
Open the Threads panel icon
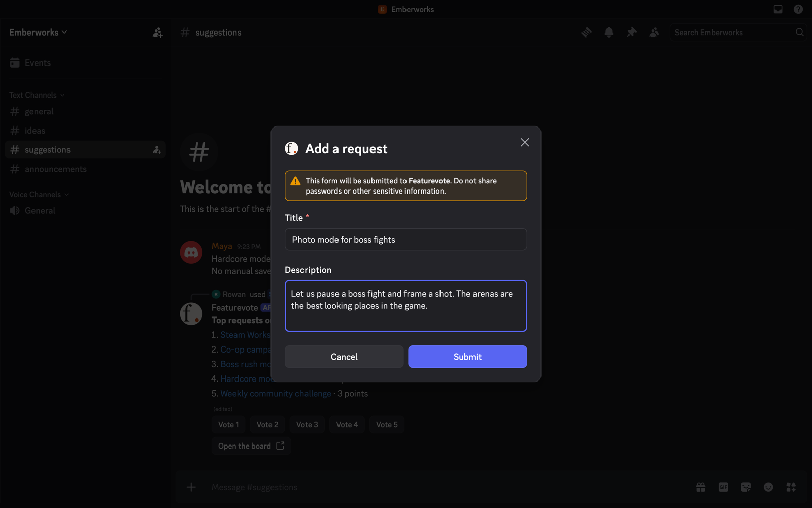click(586, 33)
